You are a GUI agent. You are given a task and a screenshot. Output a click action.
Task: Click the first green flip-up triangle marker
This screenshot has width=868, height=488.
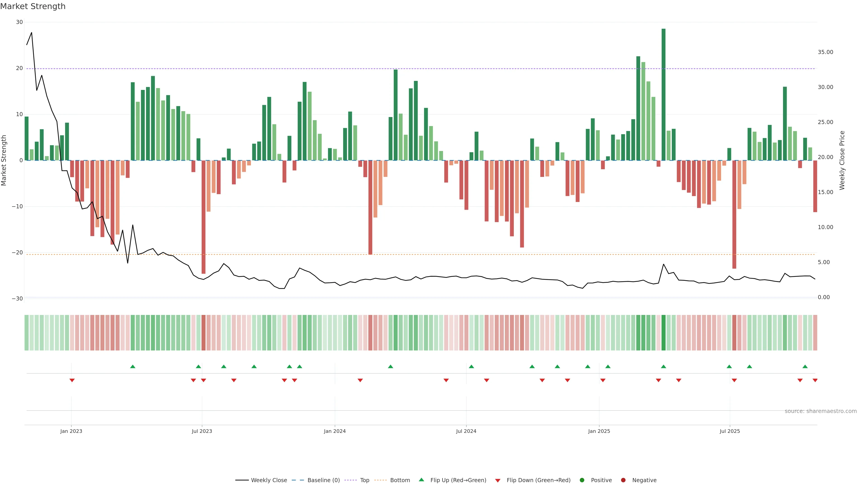point(133,366)
